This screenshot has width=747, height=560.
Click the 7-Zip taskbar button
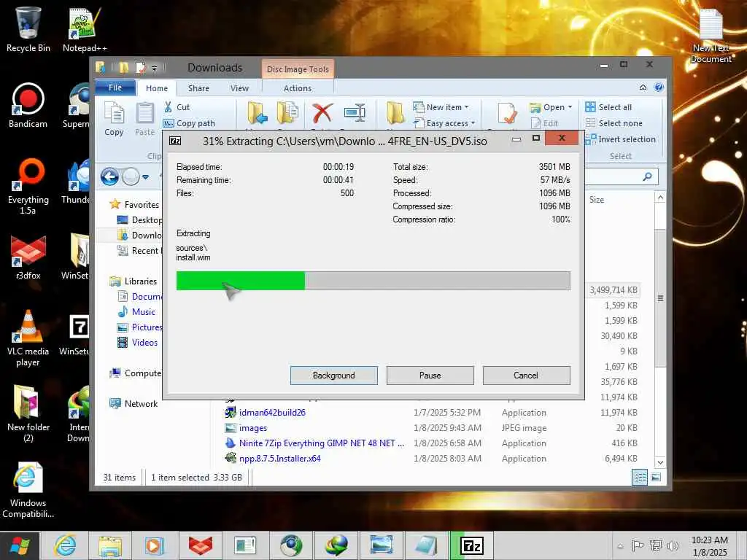pyautogui.click(x=473, y=545)
